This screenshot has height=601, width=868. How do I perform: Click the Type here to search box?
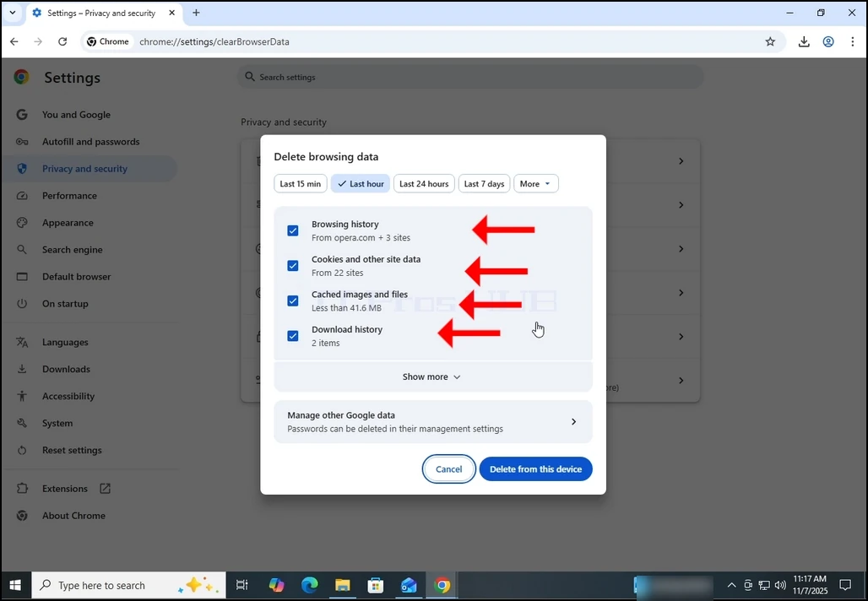[x=128, y=585]
